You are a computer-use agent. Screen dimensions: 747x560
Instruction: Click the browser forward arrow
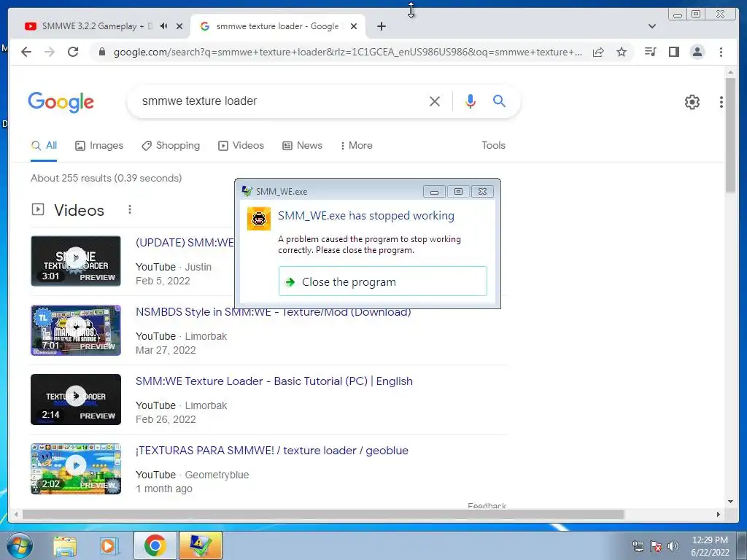click(x=50, y=52)
